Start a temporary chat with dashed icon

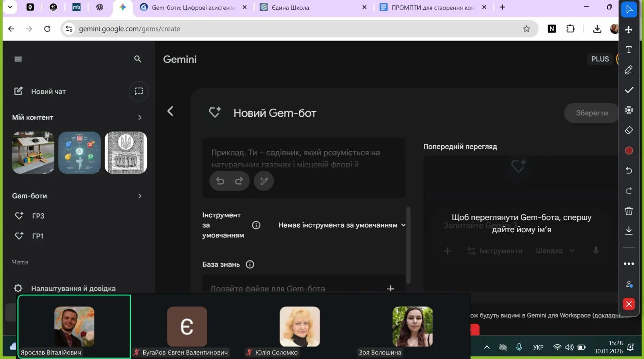139,91
